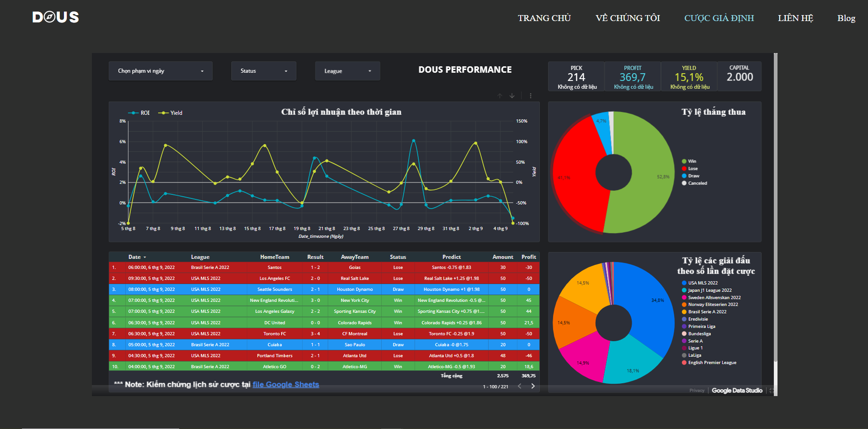Click the drill up arrow above chart
Screen dimensions: 868x429
[x=500, y=96]
